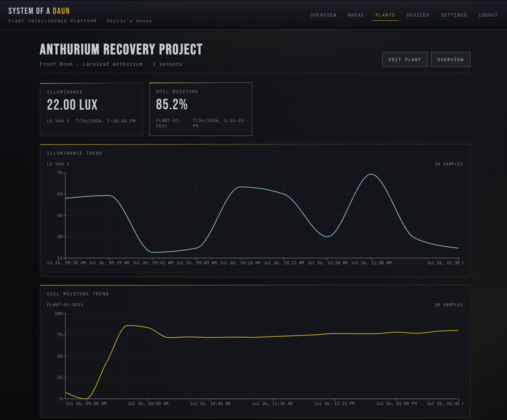Image resolution: width=507 pixels, height=420 pixels.
Task: Select the Illuminance 22.00 LUX card
Action: [91, 109]
